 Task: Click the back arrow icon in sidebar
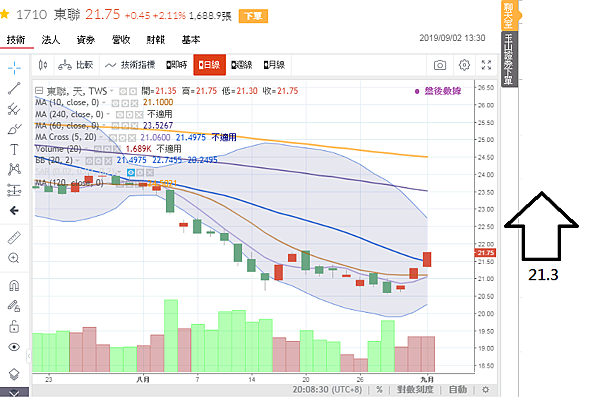pyautogui.click(x=14, y=210)
